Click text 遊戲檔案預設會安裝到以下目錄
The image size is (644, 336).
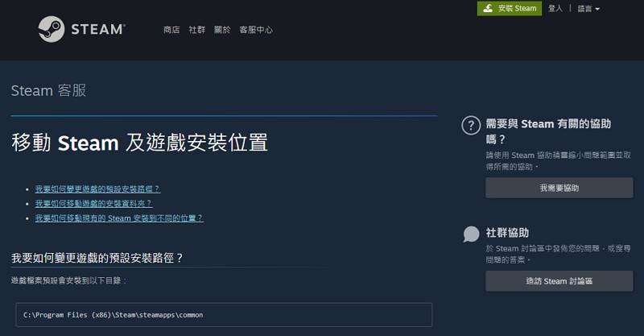(x=68, y=280)
